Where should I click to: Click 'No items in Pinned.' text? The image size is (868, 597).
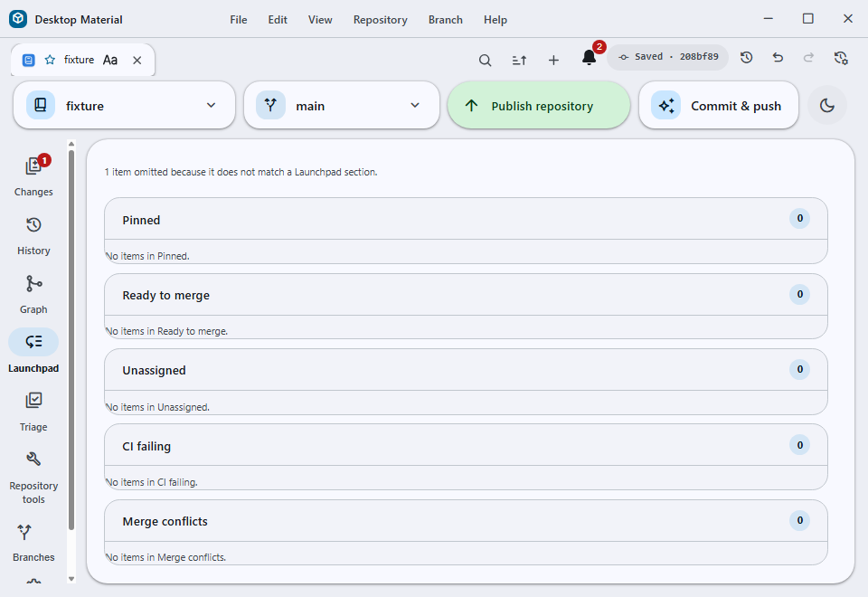pos(147,256)
